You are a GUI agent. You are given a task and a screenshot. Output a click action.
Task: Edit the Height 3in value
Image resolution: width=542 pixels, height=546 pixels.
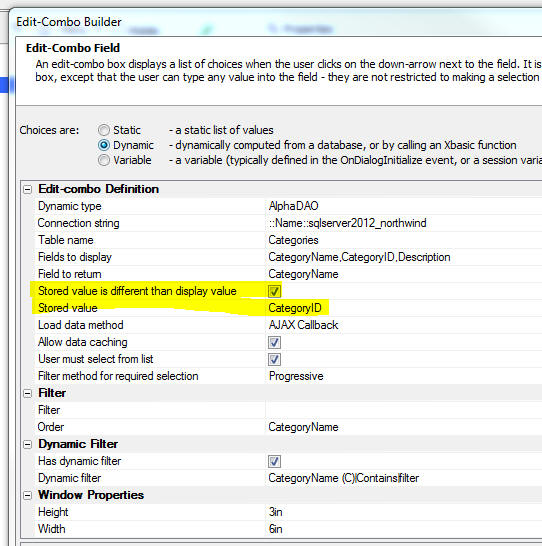coord(404,512)
